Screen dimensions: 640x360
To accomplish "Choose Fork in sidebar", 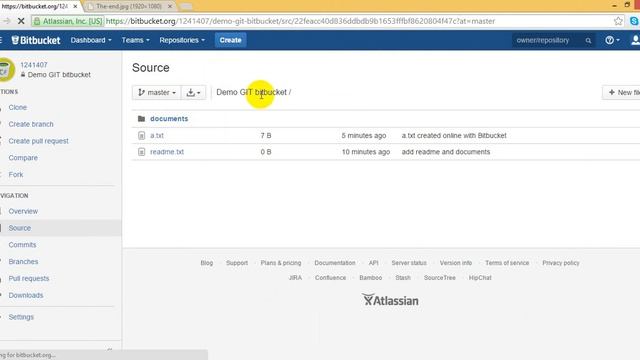I will tap(16, 174).
